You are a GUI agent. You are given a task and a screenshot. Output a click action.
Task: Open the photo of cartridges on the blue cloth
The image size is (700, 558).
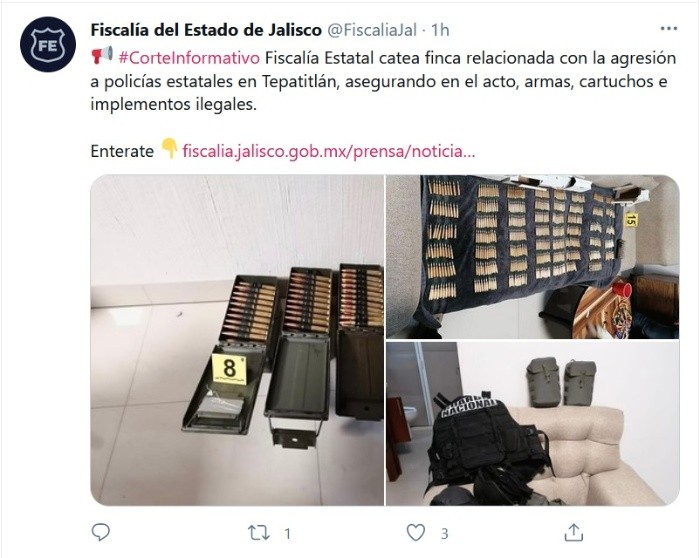(x=533, y=257)
